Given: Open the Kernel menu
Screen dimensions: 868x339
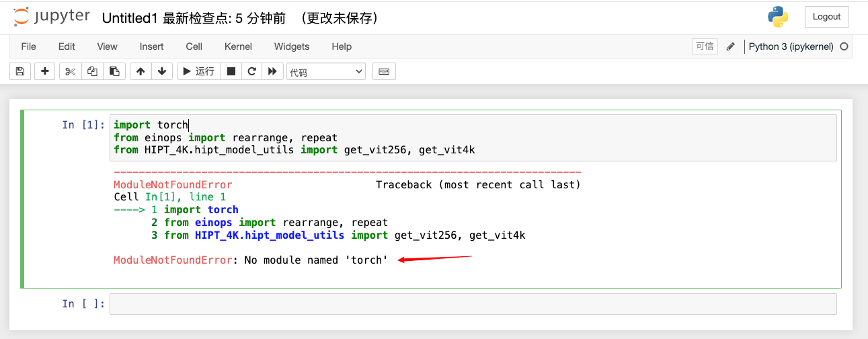Looking at the screenshot, I should [x=238, y=46].
